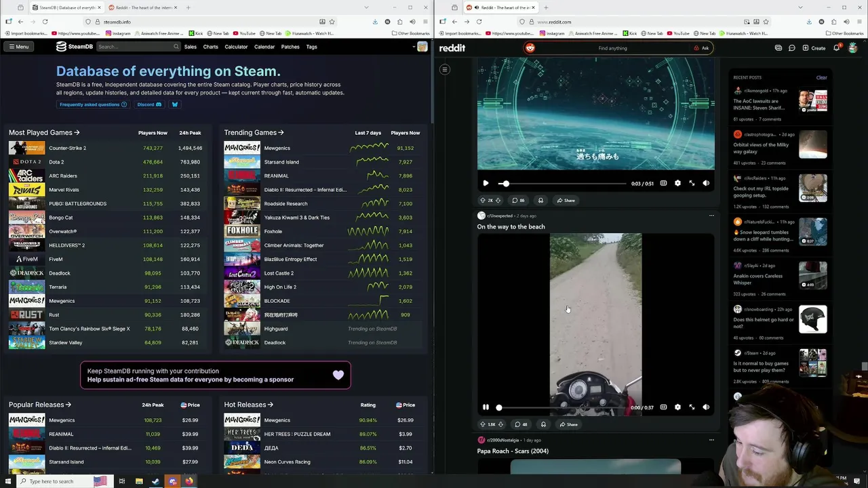Fullscreen the top Reddit video
Screen dimensions: 868x488
point(692,183)
